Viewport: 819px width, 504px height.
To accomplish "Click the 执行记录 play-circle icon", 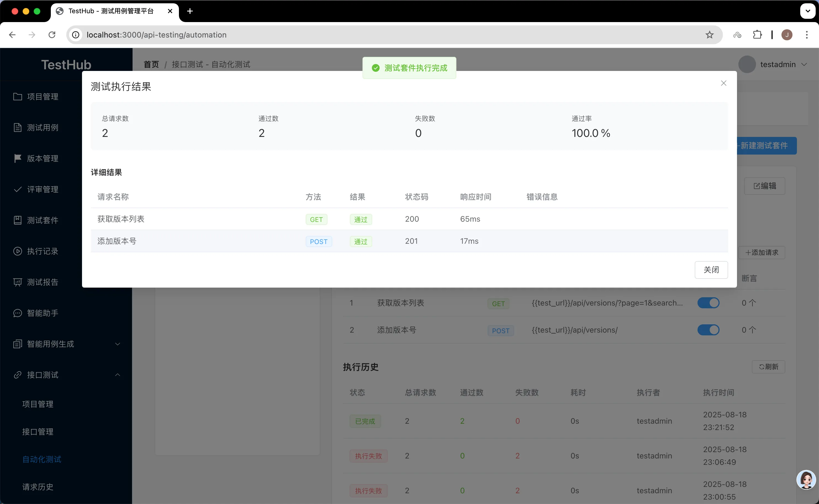I will (x=17, y=251).
